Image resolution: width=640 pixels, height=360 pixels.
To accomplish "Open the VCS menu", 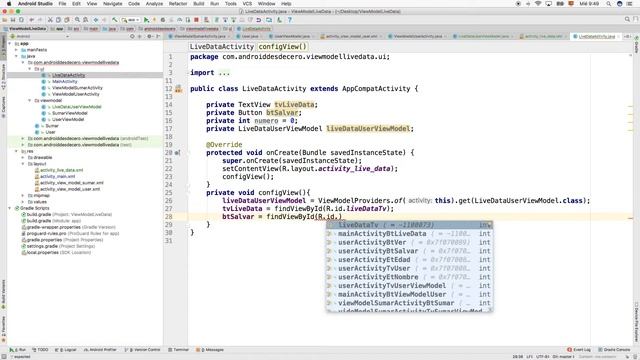I will (x=247, y=4).
